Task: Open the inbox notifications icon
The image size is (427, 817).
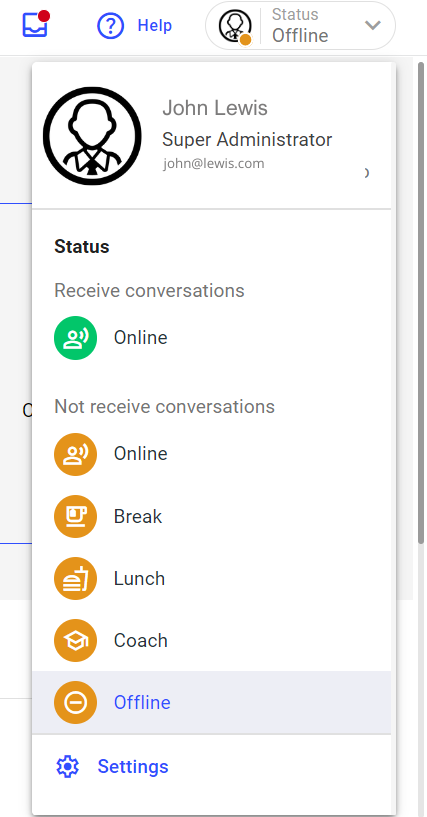Action: (x=35, y=24)
